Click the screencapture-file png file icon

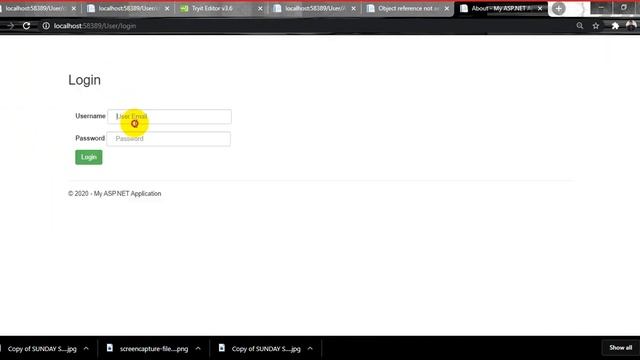(109, 348)
